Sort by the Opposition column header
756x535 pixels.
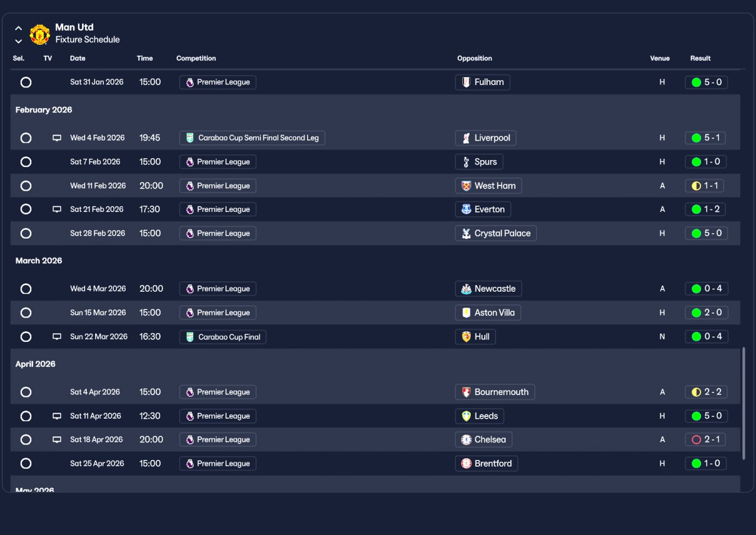coord(474,58)
